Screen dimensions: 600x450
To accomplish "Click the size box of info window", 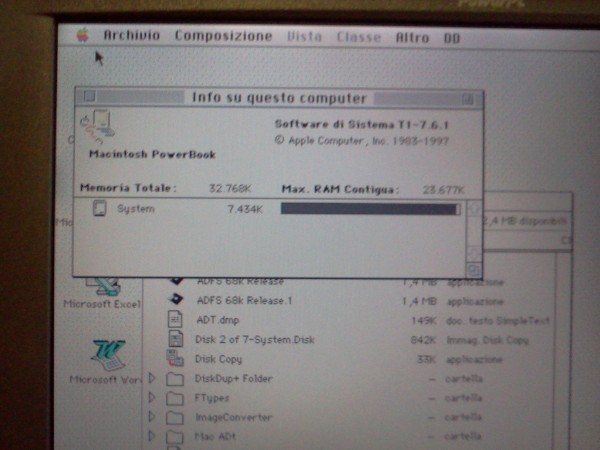I will point(474,270).
